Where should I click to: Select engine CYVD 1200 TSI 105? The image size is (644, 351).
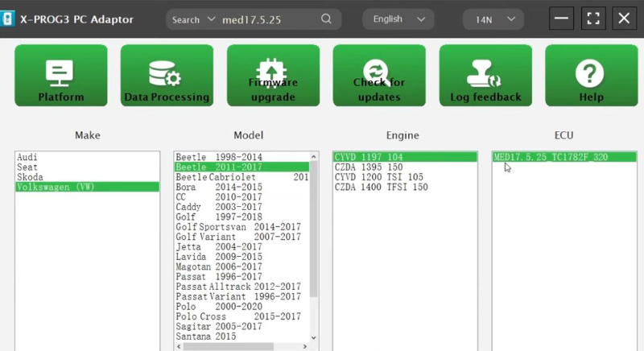point(405,177)
